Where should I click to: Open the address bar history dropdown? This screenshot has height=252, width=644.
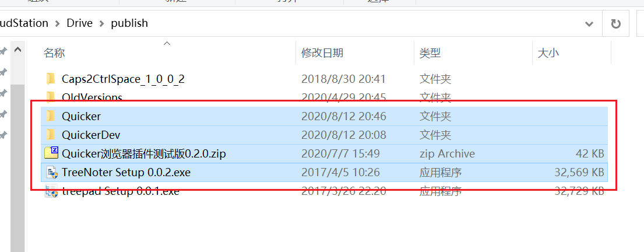(x=589, y=23)
